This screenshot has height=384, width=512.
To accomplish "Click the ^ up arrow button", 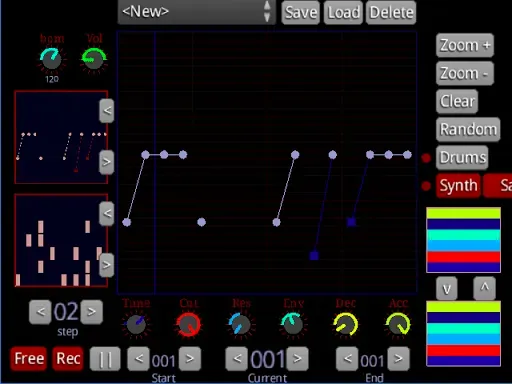I will tap(484, 288).
